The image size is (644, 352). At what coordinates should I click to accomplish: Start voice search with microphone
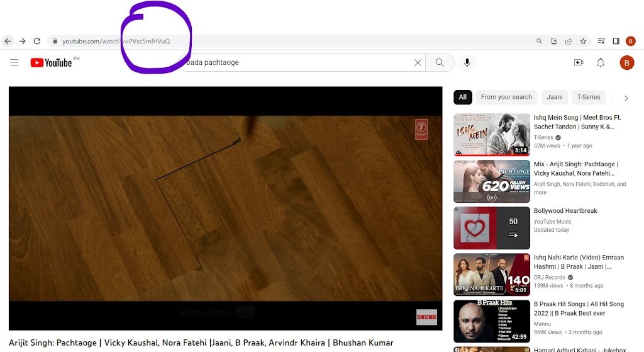pos(467,62)
